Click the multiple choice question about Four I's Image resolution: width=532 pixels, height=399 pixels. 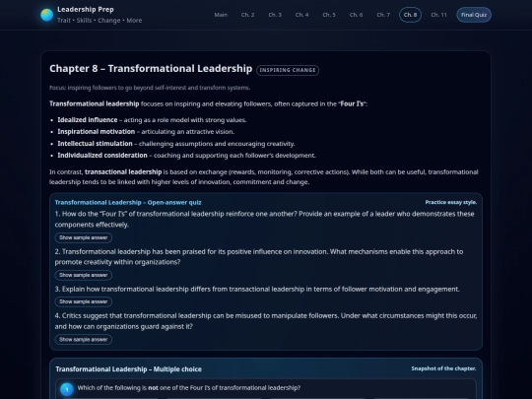point(189,388)
